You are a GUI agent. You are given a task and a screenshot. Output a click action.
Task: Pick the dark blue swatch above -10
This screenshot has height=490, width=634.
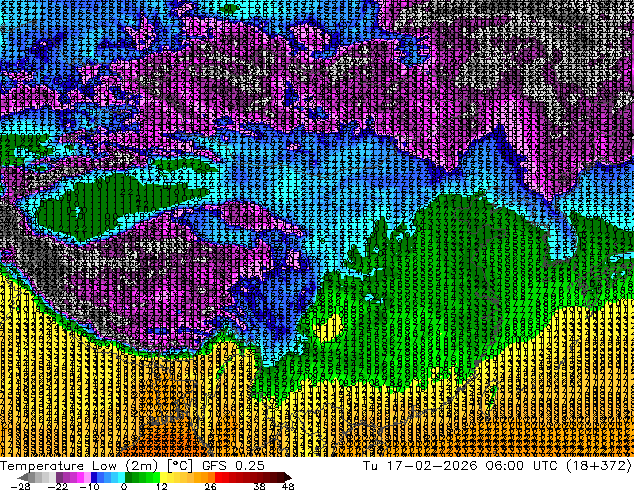pos(94,477)
